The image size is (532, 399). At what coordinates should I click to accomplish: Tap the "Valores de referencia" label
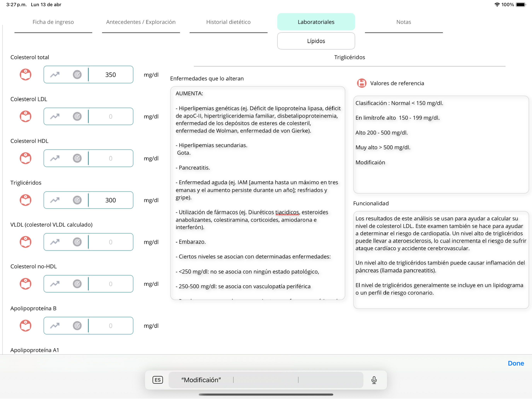click(397, 83)
